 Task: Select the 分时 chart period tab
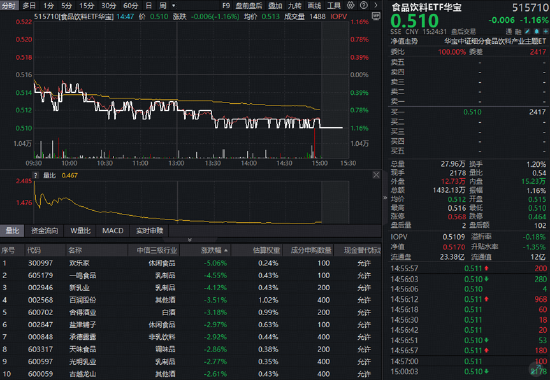tap(8, 5)
